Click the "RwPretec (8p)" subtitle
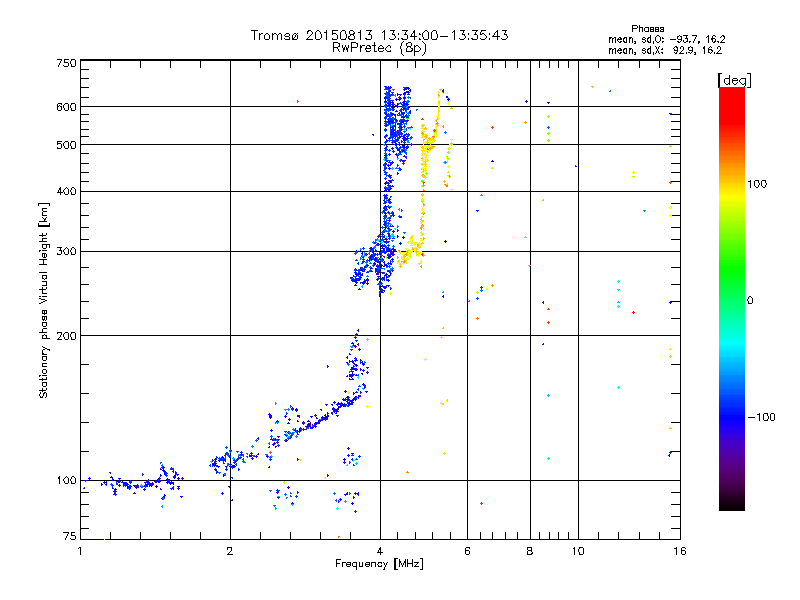This screenshot has width=800, height=600. pos(379,48)
